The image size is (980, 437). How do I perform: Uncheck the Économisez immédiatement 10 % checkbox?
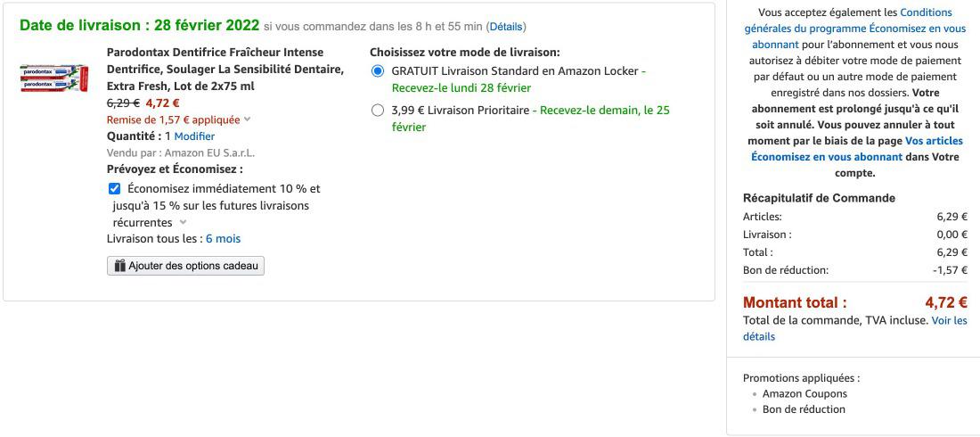(114, 188)
